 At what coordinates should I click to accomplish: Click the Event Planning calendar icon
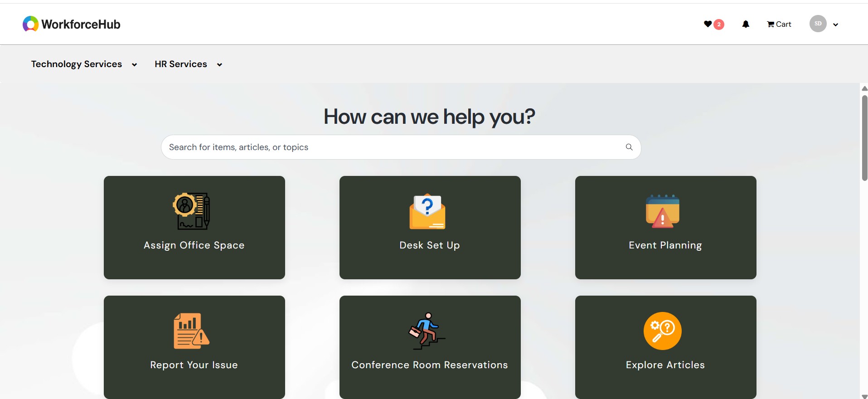point(663,211)
